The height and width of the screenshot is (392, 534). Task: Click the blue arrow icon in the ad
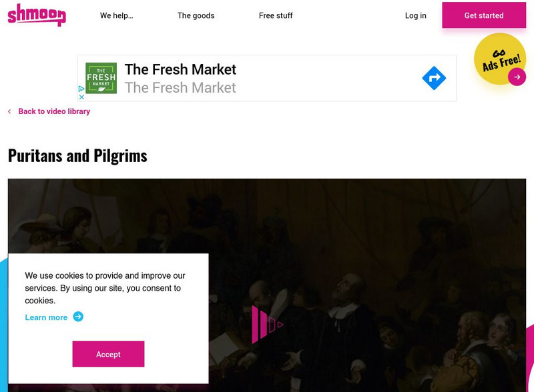tap(434, 78)
